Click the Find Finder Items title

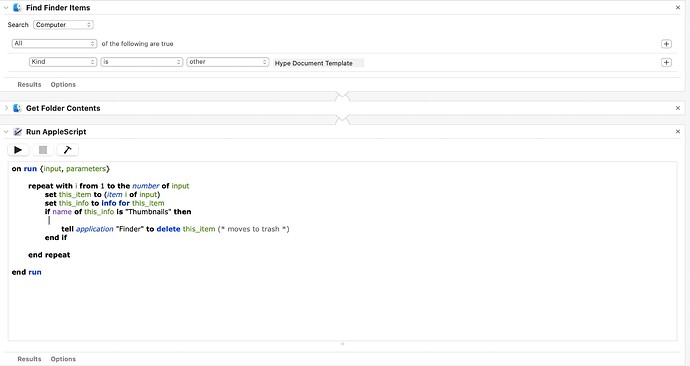coord(58,7)
